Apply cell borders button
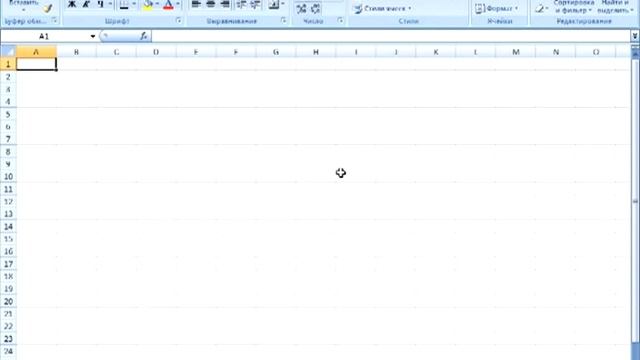The width and height of the screenshot is (640, 360). 124,4
